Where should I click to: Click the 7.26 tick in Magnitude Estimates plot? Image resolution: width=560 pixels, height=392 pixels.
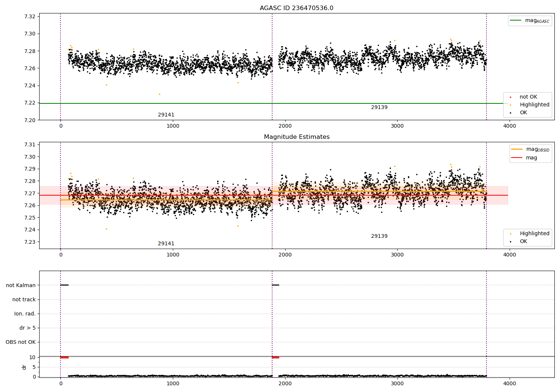(x=29, y=206)
